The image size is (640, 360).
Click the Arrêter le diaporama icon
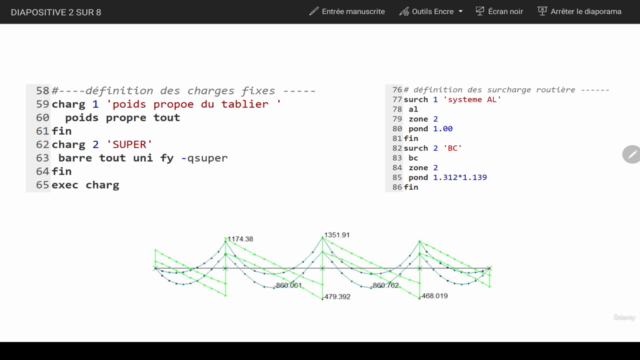(542, 11)
